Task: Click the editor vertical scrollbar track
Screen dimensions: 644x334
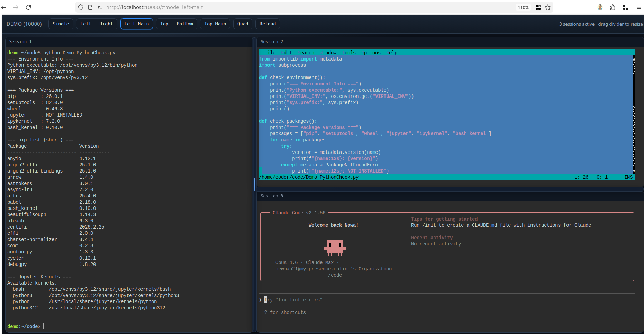Action: tap(634, 115)
